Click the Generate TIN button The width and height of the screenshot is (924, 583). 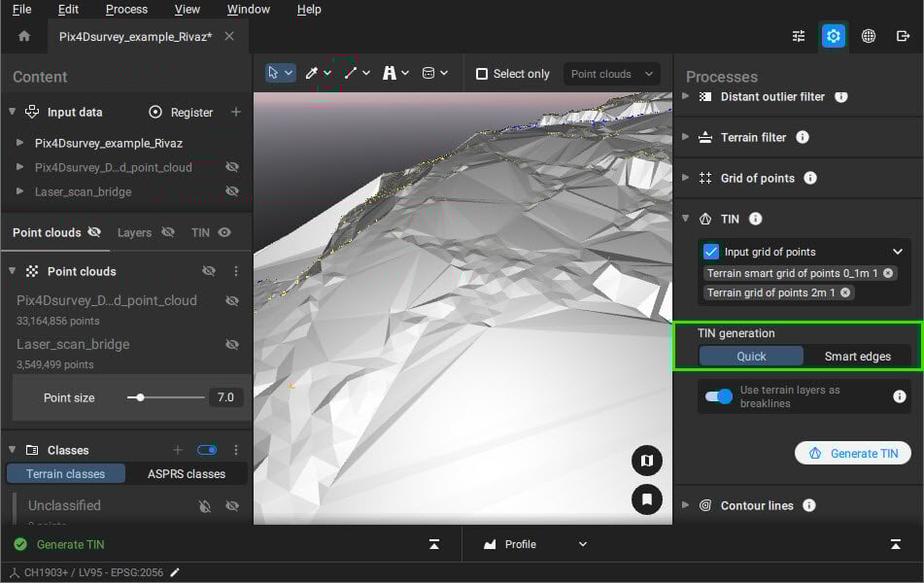pyautogui.click(x=853, y=453)
